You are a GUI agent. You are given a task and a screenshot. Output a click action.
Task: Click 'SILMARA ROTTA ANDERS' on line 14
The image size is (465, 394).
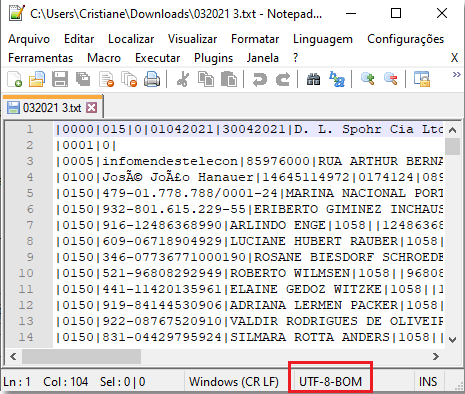[310, 337]
